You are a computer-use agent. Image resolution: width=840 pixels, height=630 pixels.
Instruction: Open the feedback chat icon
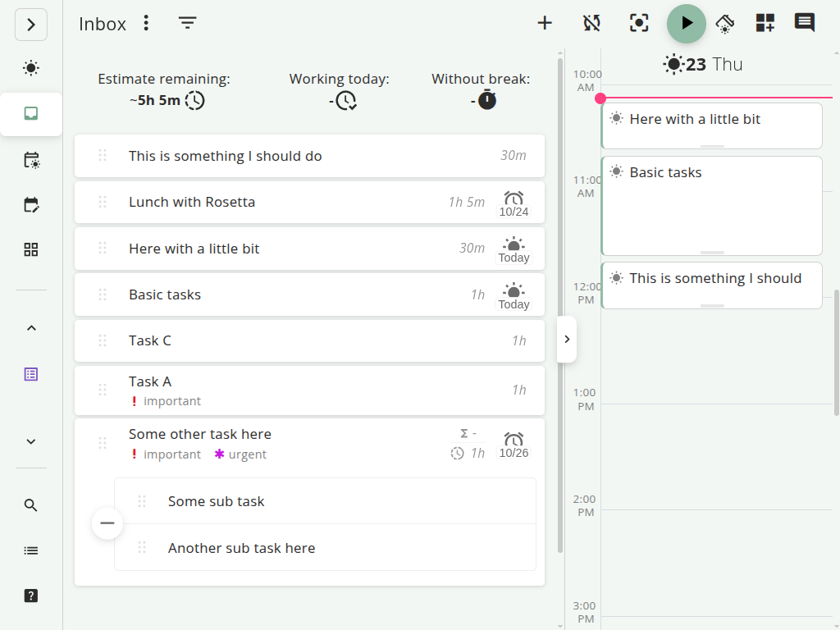click(x=804, y=23)
